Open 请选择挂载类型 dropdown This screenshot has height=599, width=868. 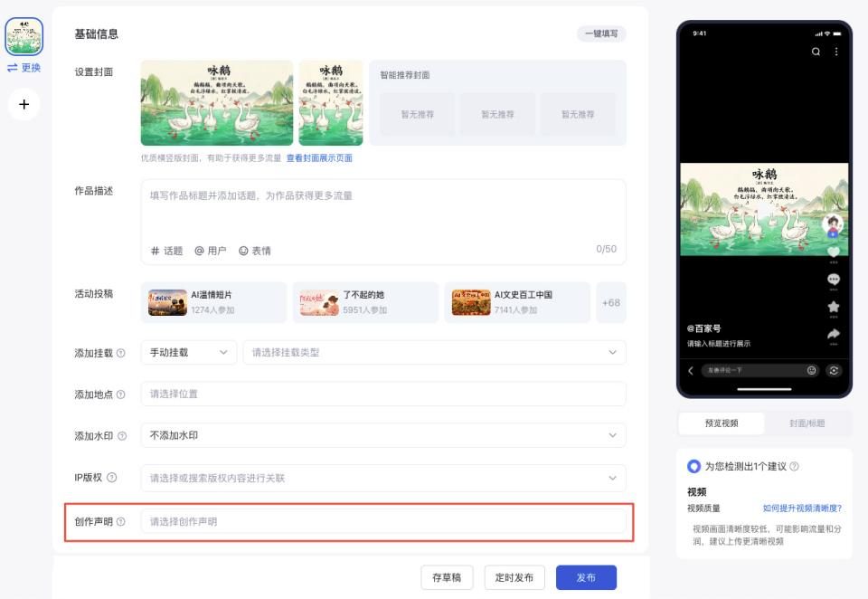(x=435, y=352)
